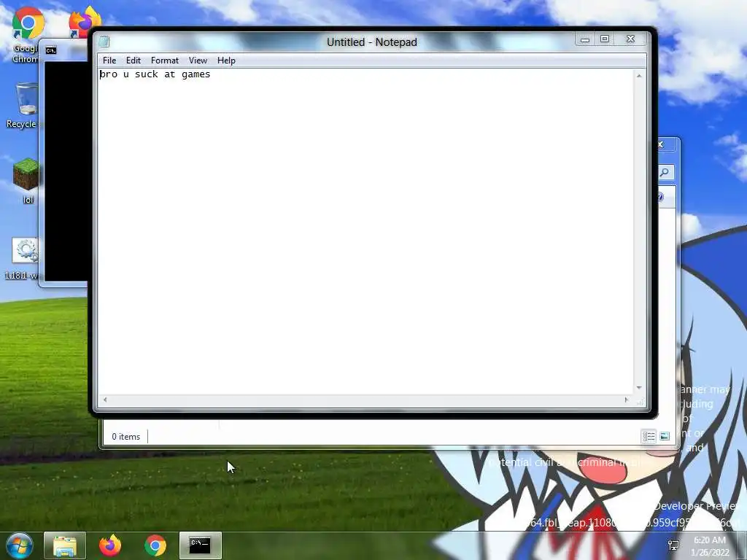Click inside the Notepad text area

[365, 232]
